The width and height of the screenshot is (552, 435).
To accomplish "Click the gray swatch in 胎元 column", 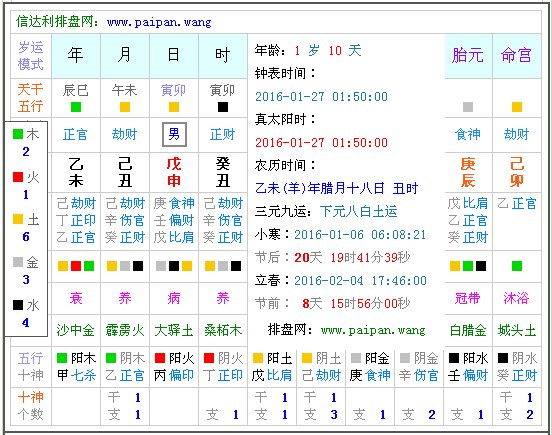I will pos(468,107).
